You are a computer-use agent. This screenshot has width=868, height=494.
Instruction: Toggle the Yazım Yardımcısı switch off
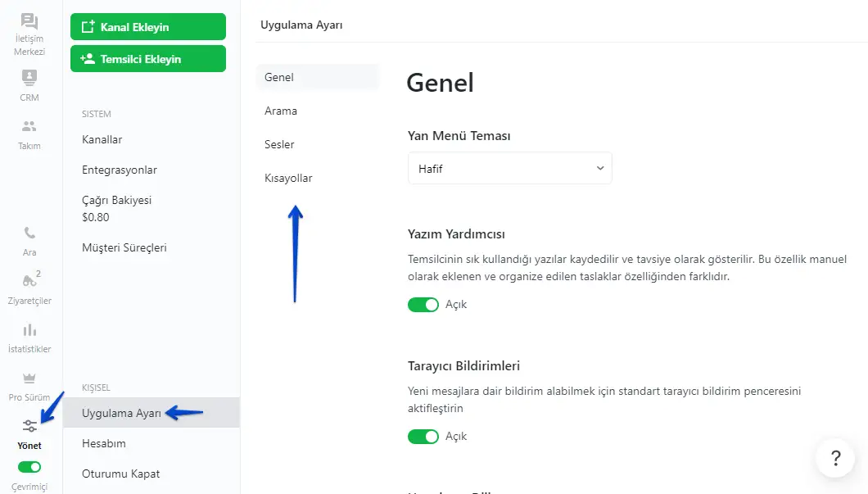pos(423,305)
